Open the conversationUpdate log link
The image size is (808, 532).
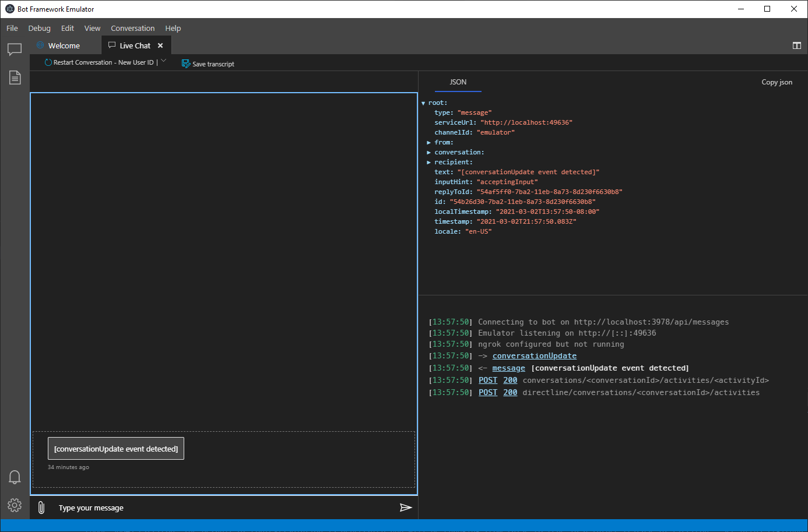pyautogui.click(x=535, y=355)
